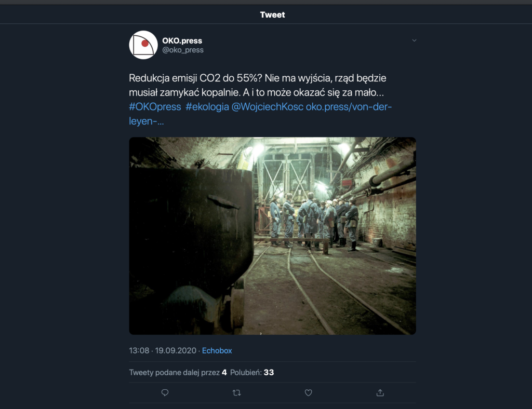Open the share tweet options icon
The width and height of the screenshot is (532, 409).
pyautogui.click(x=380, y=393)
